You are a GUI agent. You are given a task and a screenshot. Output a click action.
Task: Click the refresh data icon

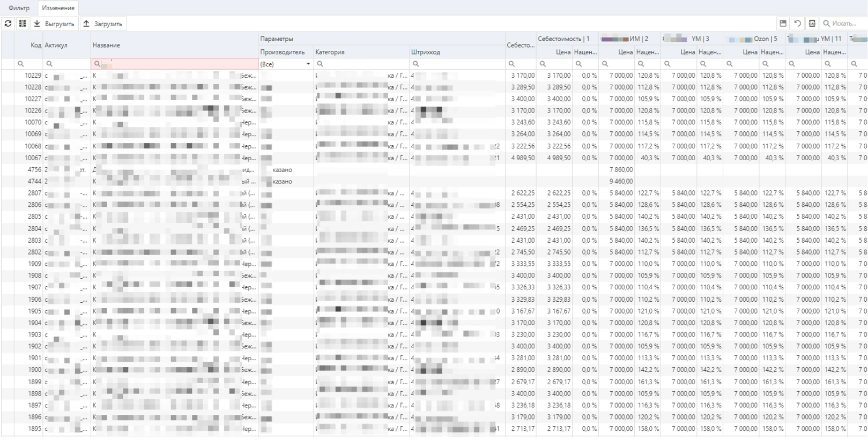(x=8, y=24)
